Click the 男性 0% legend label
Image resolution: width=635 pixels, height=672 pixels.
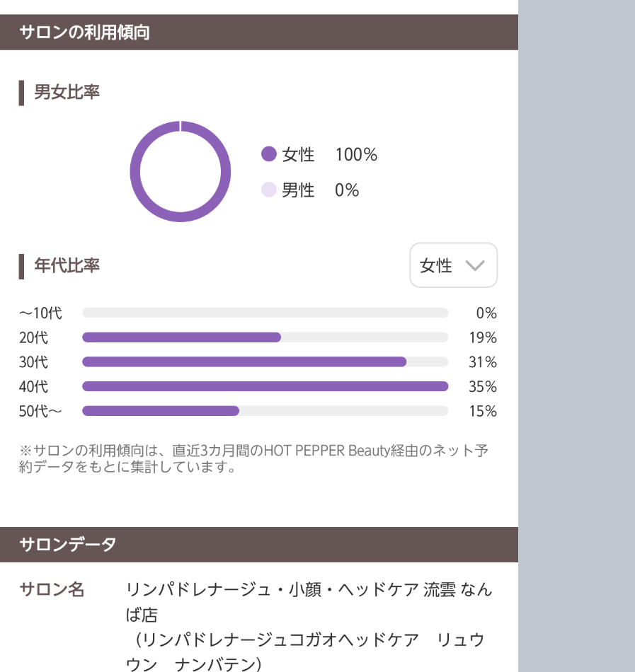click(x=320, y=190)
